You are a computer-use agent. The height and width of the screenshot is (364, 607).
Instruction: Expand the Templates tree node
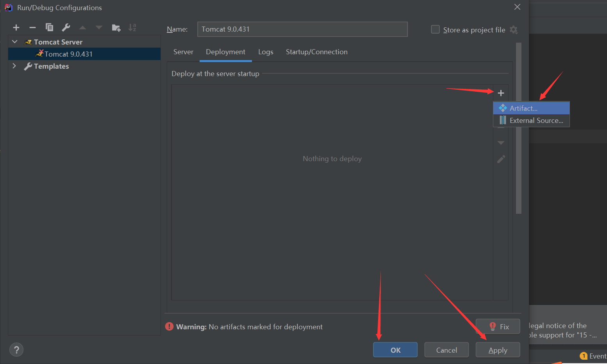pos(14,66)
